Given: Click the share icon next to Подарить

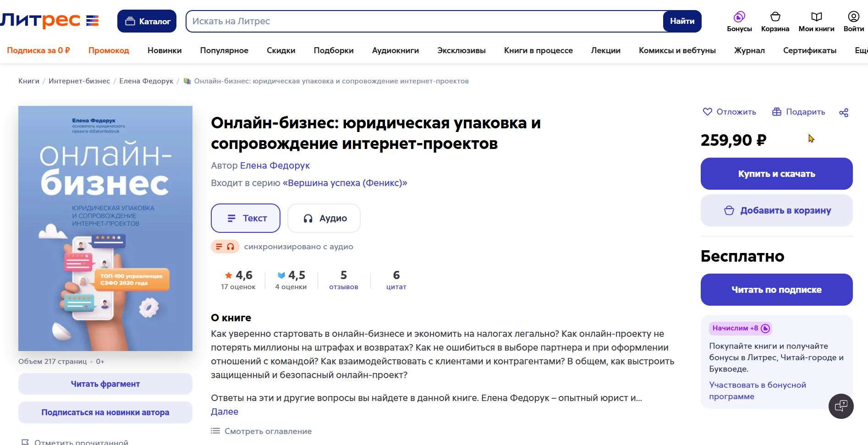Looking at the screenshot, I should pyautogui.click(x=844, y=112).
